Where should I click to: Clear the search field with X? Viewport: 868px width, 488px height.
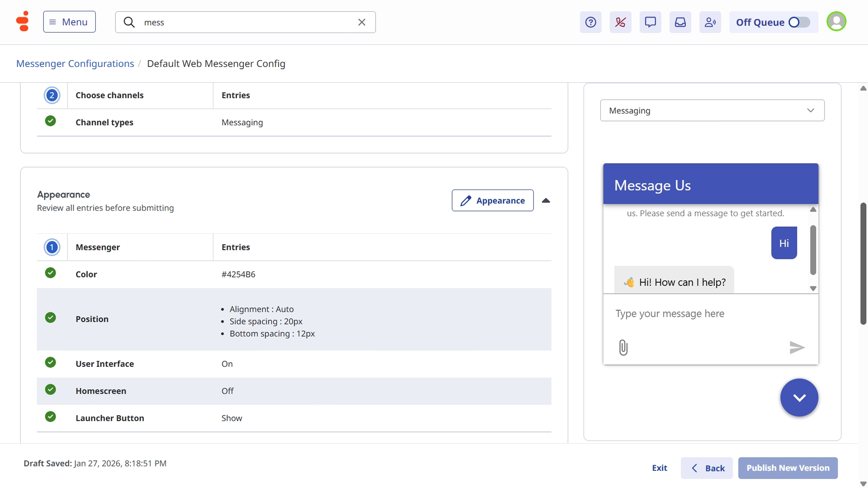click(362, 22)
